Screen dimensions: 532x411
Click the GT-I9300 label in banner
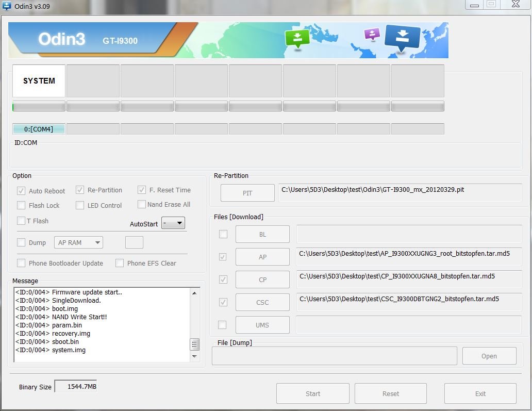pos(120,41)
